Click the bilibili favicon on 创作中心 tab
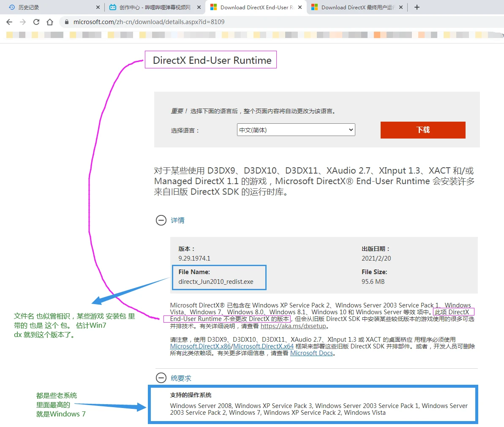The width and height of the screenshot is (504, 427). coord(112,7)
